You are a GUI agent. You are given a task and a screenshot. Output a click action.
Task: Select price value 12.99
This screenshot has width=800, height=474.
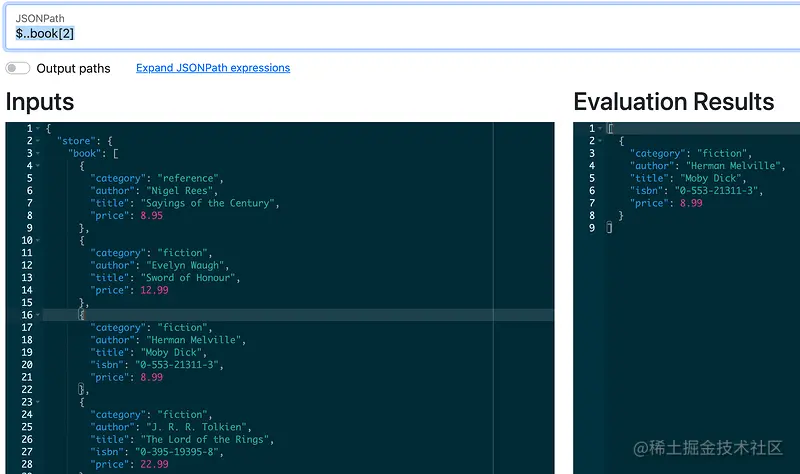click(x=154, y=290)
